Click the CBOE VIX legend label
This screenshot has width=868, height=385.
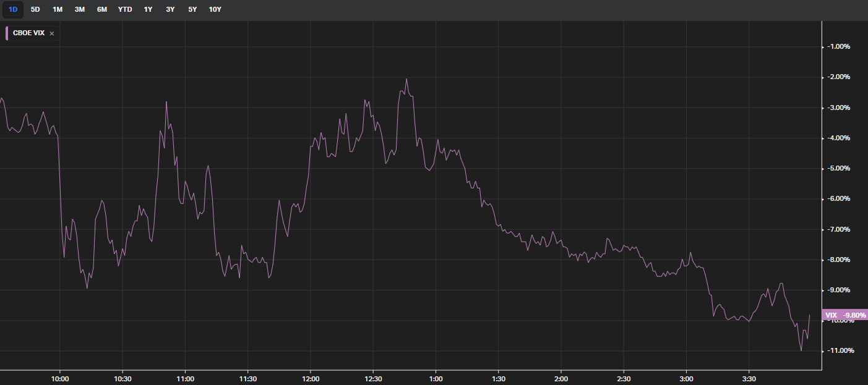click(28, 33)
